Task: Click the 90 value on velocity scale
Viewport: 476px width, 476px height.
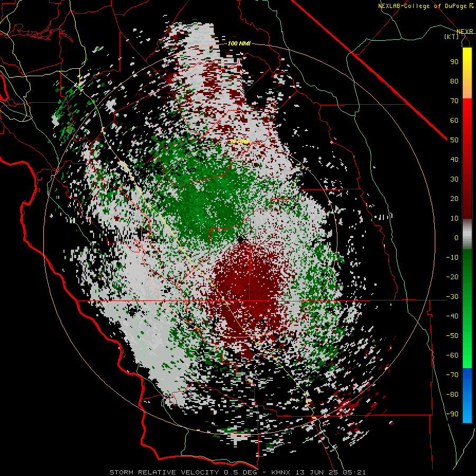Action: pos(454,62)
